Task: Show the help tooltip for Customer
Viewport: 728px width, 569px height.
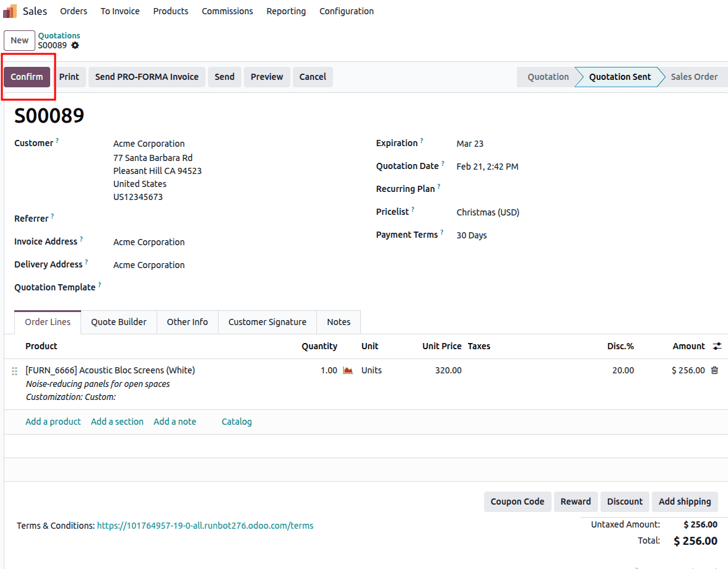Action: 57,140
